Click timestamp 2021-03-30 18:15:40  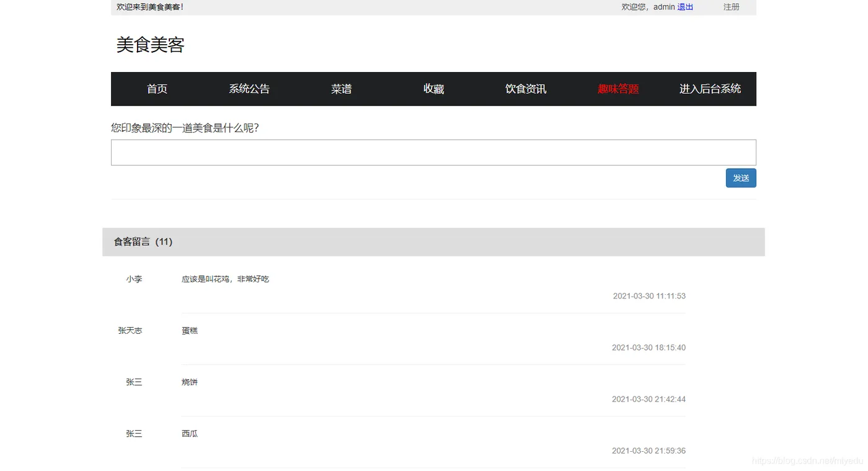point(649,348)
